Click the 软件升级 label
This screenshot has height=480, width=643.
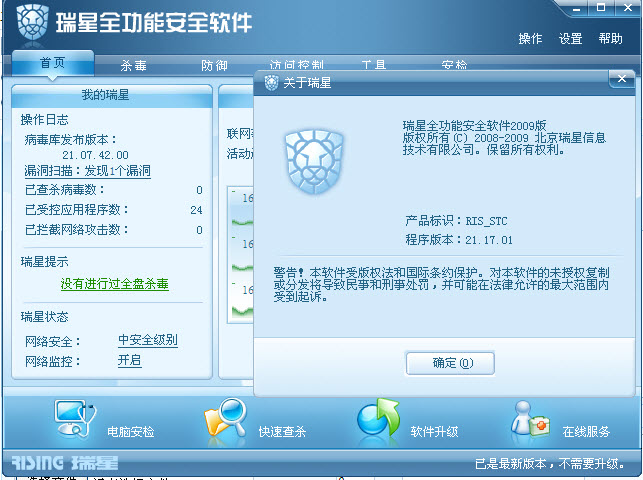point(434,432)
